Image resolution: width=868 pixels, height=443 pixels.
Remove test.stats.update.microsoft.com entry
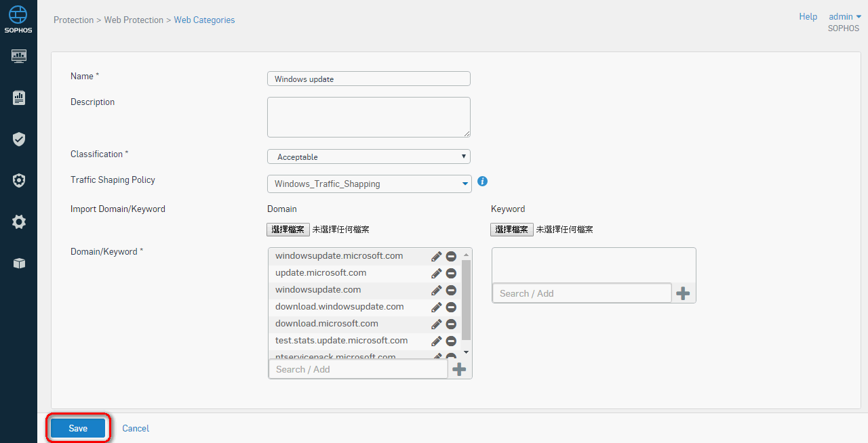451,341
